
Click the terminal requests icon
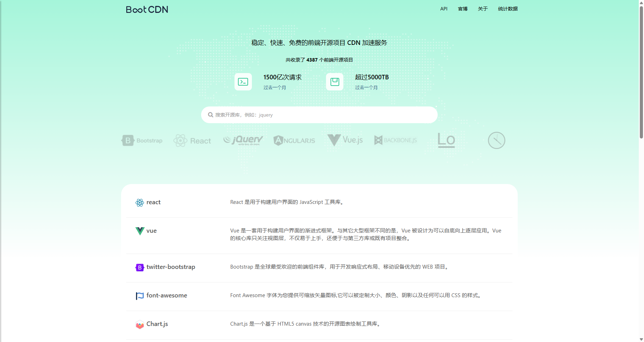click(243, 82)
